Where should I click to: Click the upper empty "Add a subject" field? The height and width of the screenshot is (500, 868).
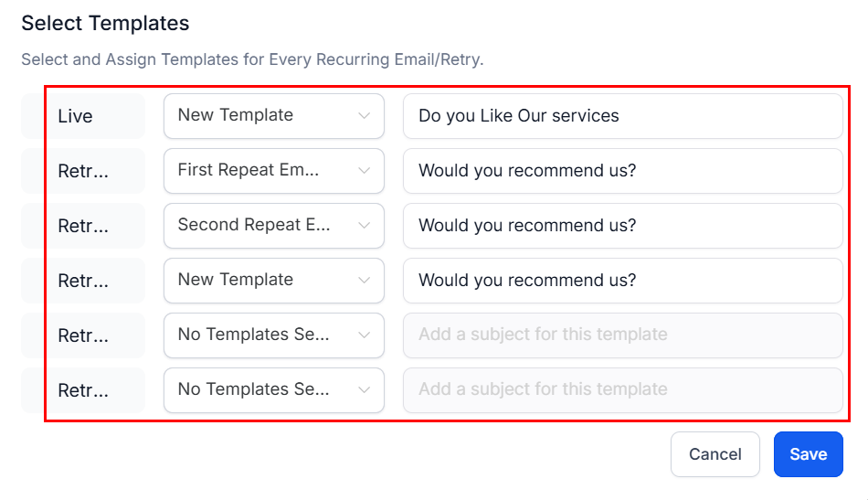(622, 335)
